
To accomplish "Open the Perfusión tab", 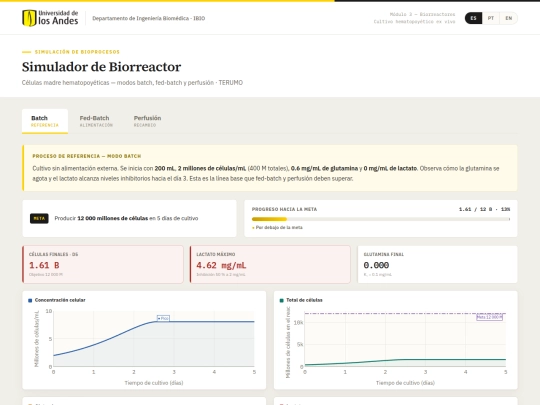I will pyautogui.click(x=147, y=121).
